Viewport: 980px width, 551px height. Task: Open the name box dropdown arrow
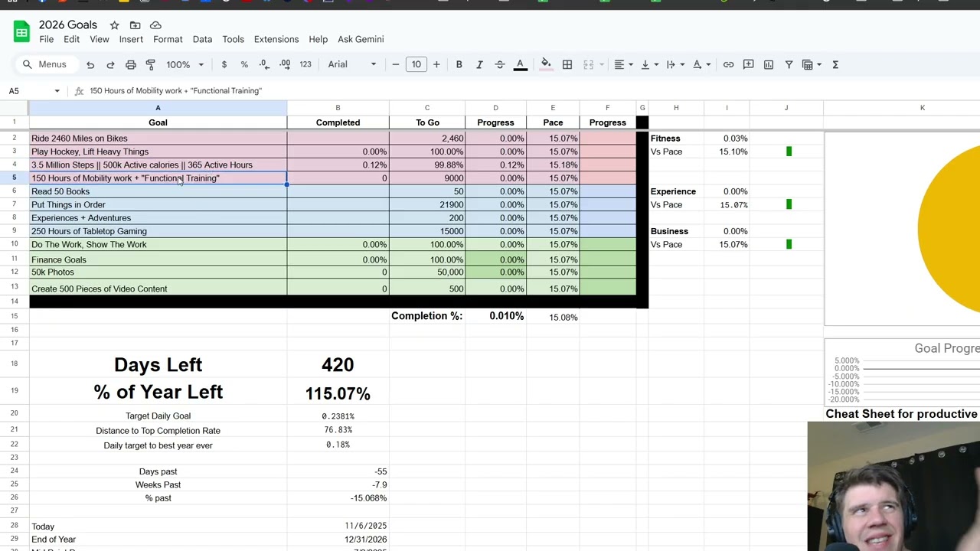pos(57,91)
